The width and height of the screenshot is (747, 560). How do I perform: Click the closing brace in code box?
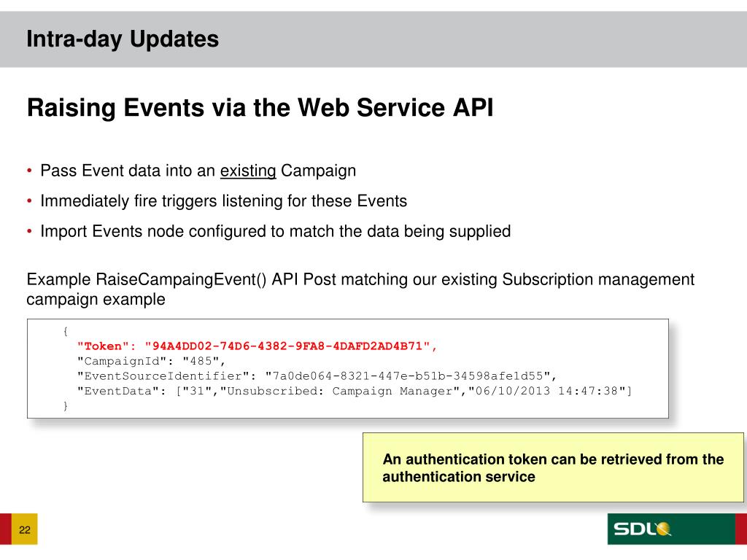click(x=65, y=405)
